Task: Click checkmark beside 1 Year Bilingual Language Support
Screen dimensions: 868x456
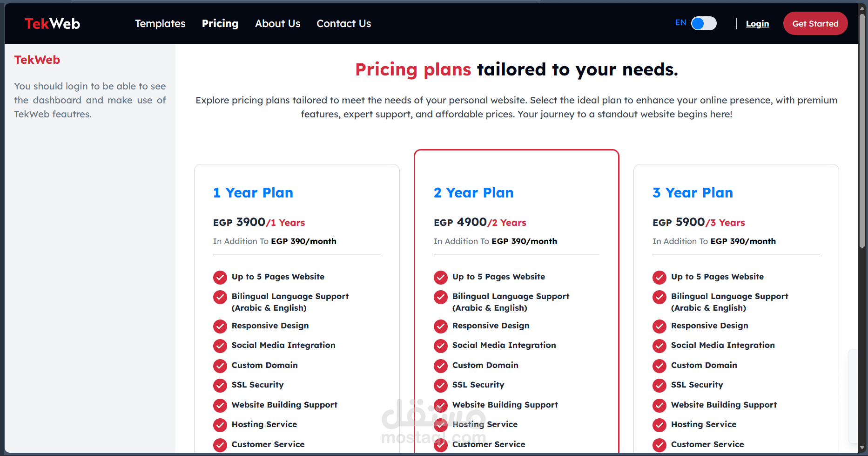Action: coord(220,297)
